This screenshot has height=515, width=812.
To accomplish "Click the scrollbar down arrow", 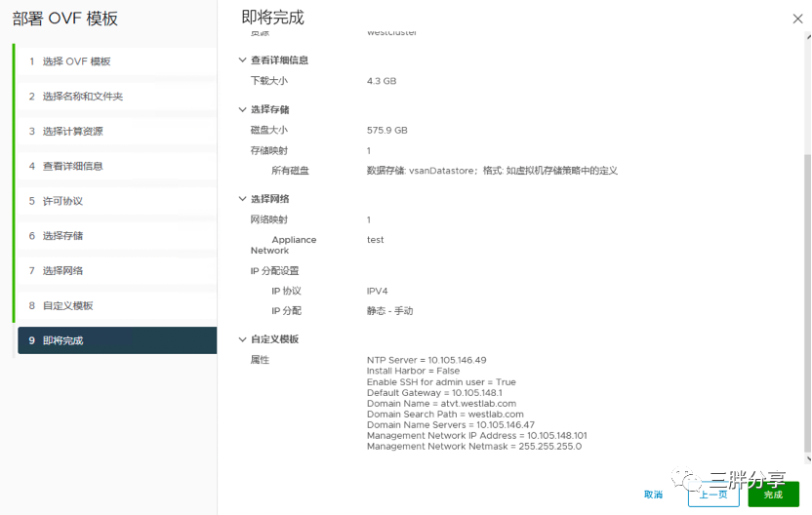I will click(x=808, y=459).
